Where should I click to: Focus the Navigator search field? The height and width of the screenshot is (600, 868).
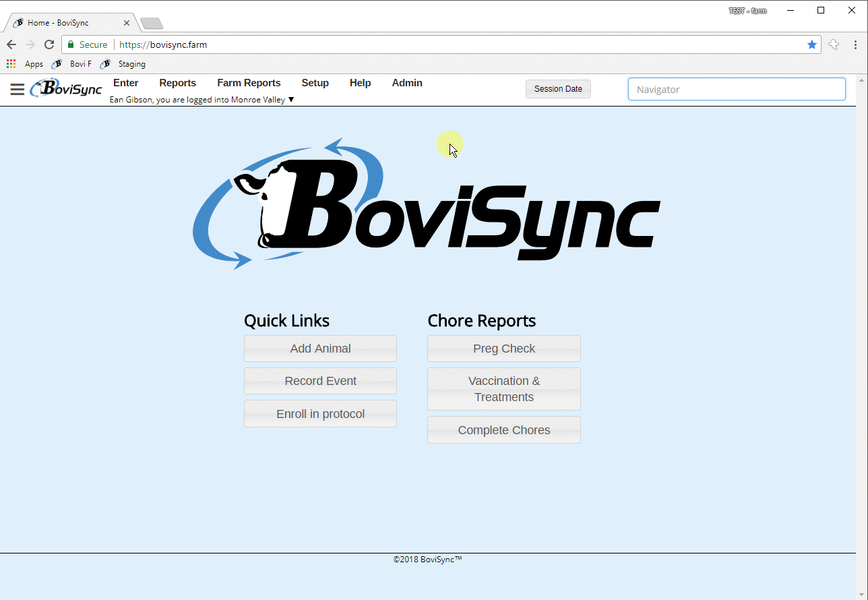pyautogui.click(x=737, y=89)
